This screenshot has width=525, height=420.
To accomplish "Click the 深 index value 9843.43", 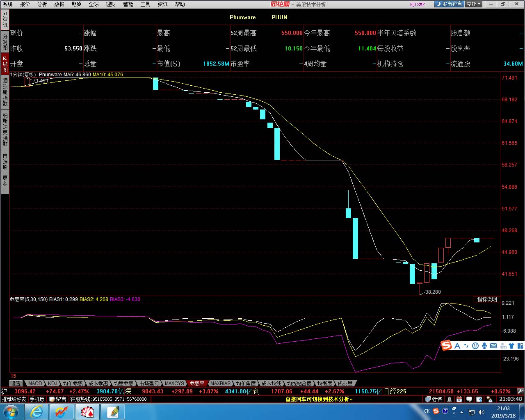I will [x=153, y=391].
